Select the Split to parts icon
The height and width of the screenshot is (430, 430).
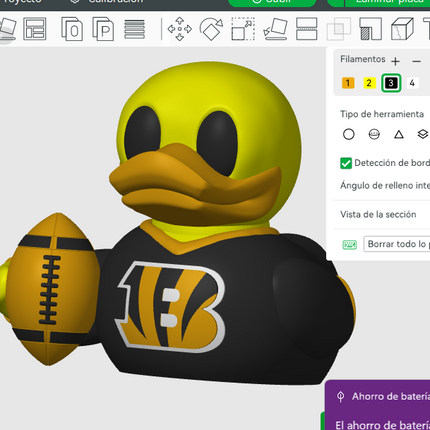tap(103, 29)
